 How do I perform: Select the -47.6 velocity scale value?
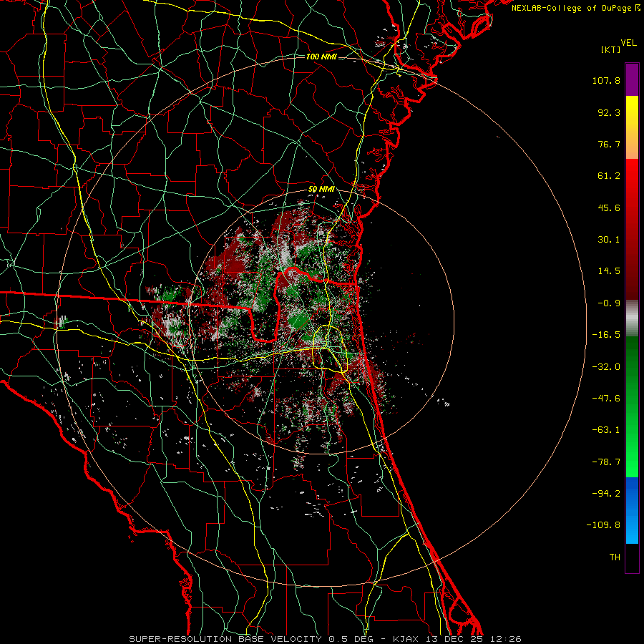[x=606, y=399]
